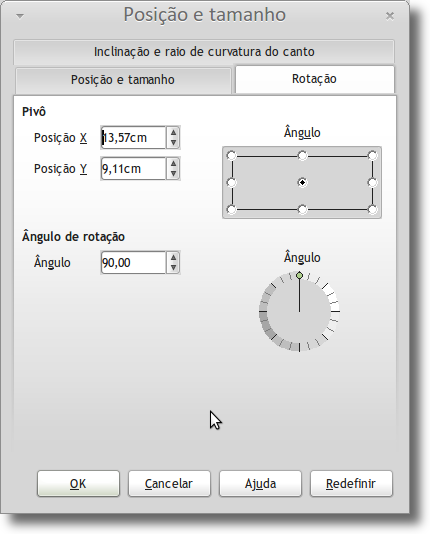Select the bottom-left pivot point
The height and width of the screenshot is (534, 430).
[231, 209]
